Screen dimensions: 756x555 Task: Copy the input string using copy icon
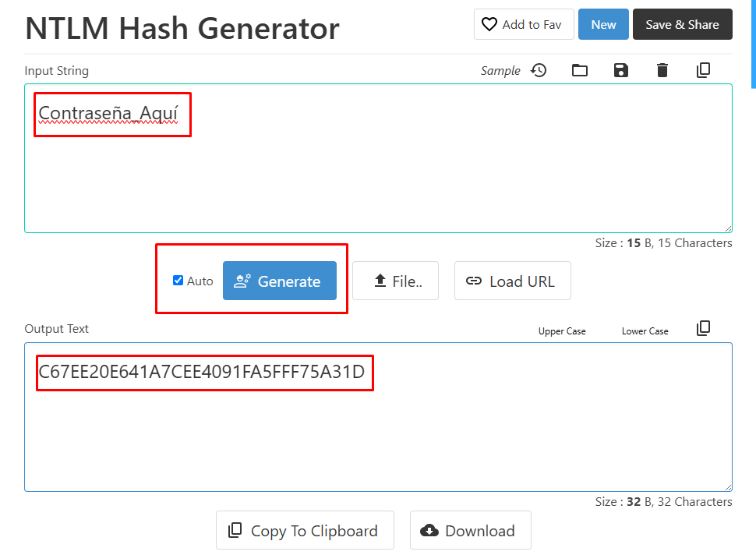pyautogui.click(x=703, y=70)
